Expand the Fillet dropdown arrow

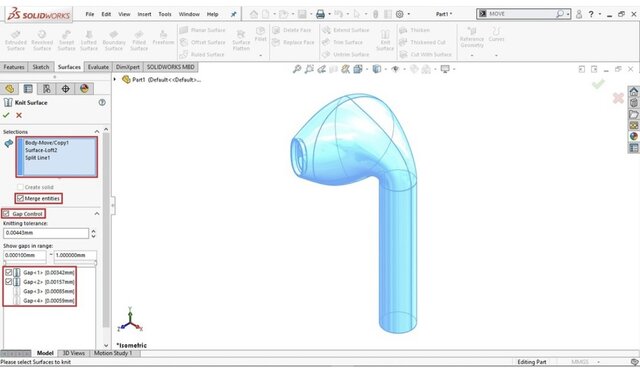(260, 55)
